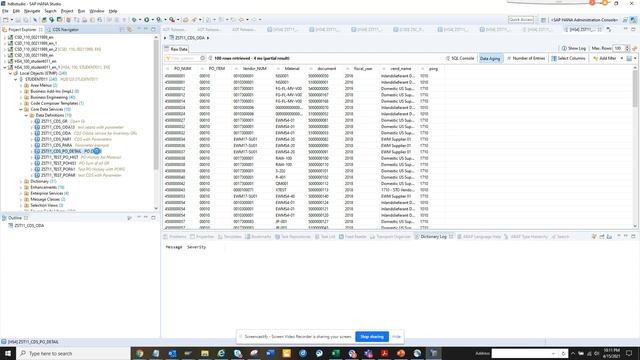The width and height of the screenshot is (640, 360).
Task: Click the filter pattern input field
Action: pos(184,58)
